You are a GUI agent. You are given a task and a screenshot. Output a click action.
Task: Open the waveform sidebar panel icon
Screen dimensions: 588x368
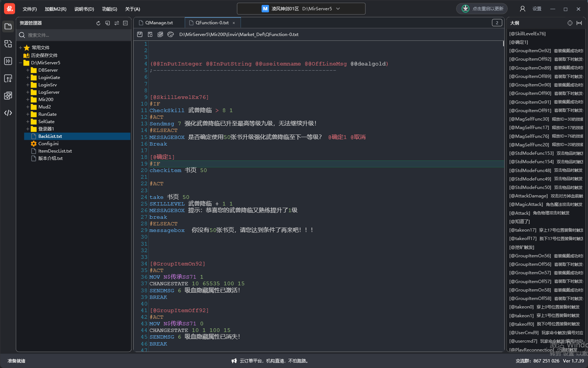pos(8,61)
